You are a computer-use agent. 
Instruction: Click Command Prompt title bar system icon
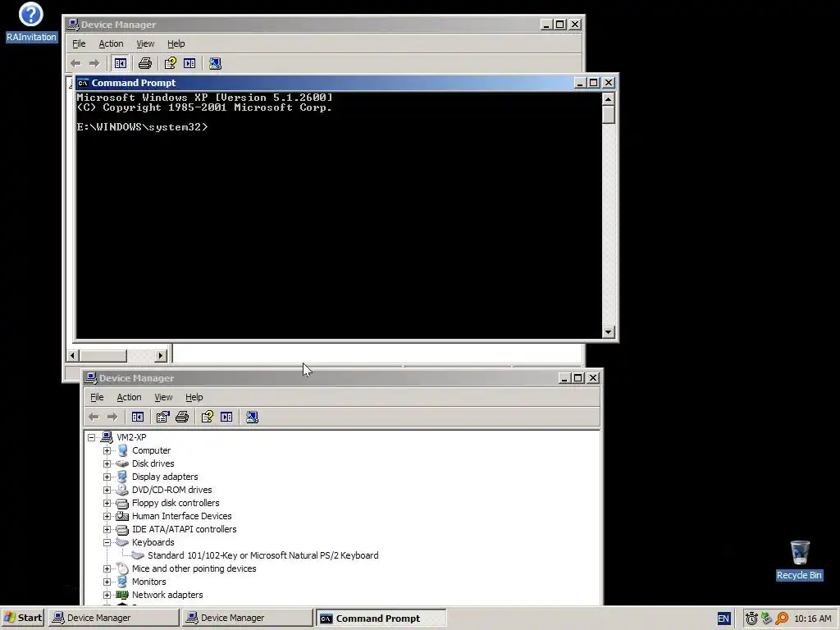[x=83, y=83]
